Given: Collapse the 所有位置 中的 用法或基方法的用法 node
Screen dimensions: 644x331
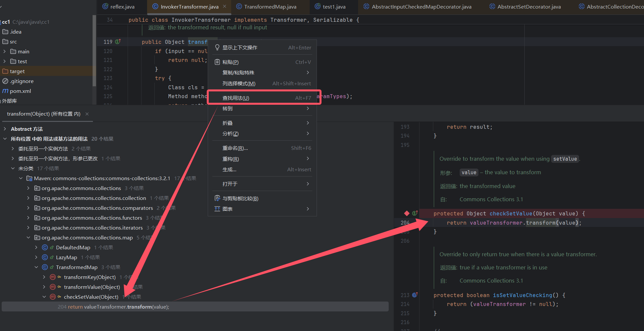Looking at the screenshot, I should pos(5,139).
